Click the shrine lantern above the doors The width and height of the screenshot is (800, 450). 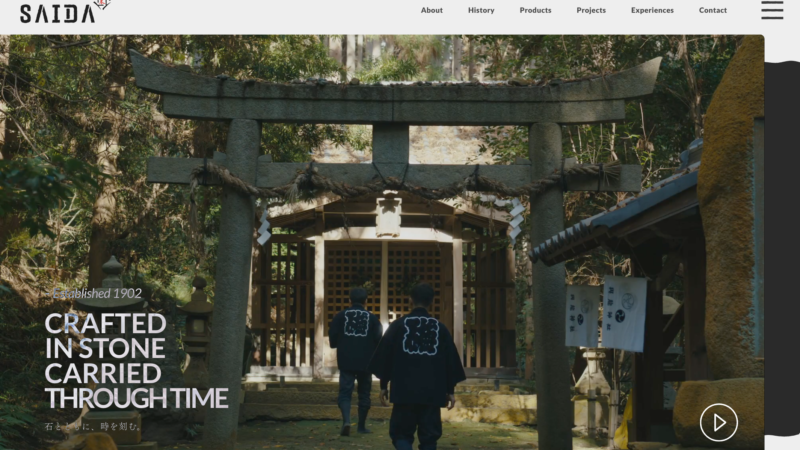click(388, 214)
